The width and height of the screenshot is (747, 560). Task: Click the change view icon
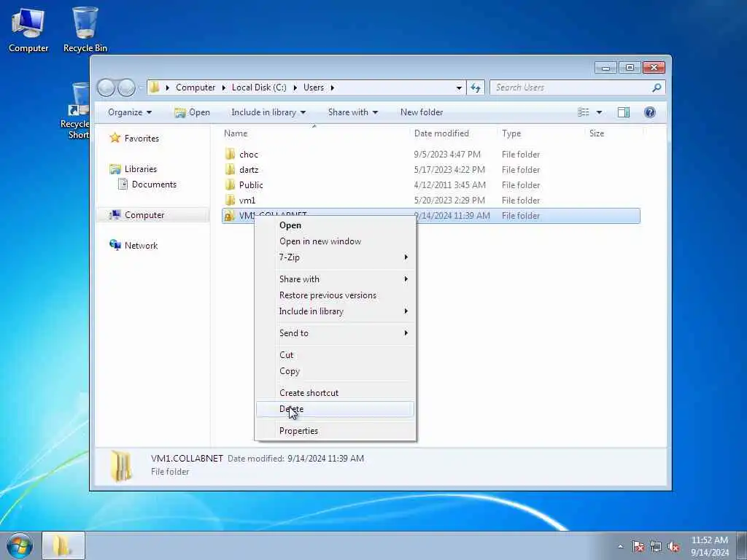584,112
